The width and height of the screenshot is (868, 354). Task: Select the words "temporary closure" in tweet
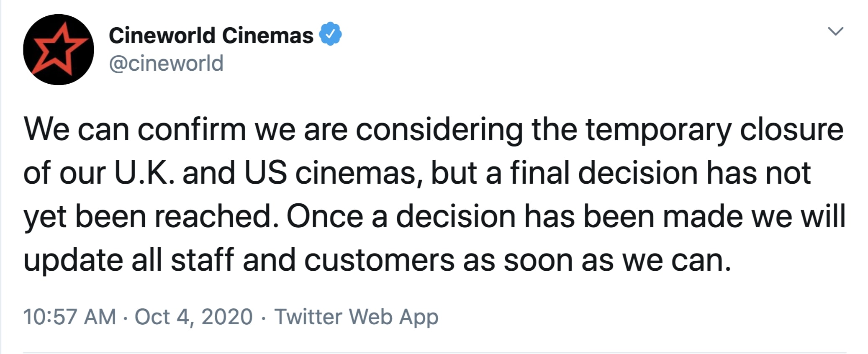pyautogui.click(x=714, y=130)
